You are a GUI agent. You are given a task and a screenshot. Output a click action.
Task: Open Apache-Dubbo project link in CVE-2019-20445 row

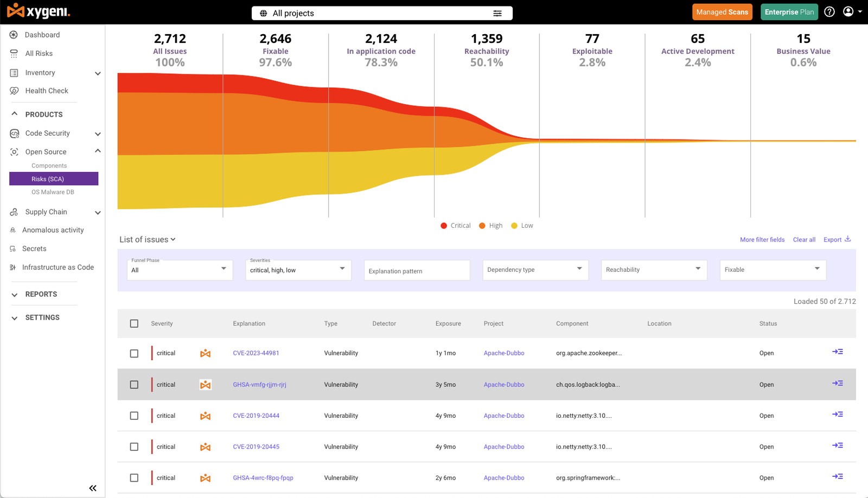coord(504,447)
